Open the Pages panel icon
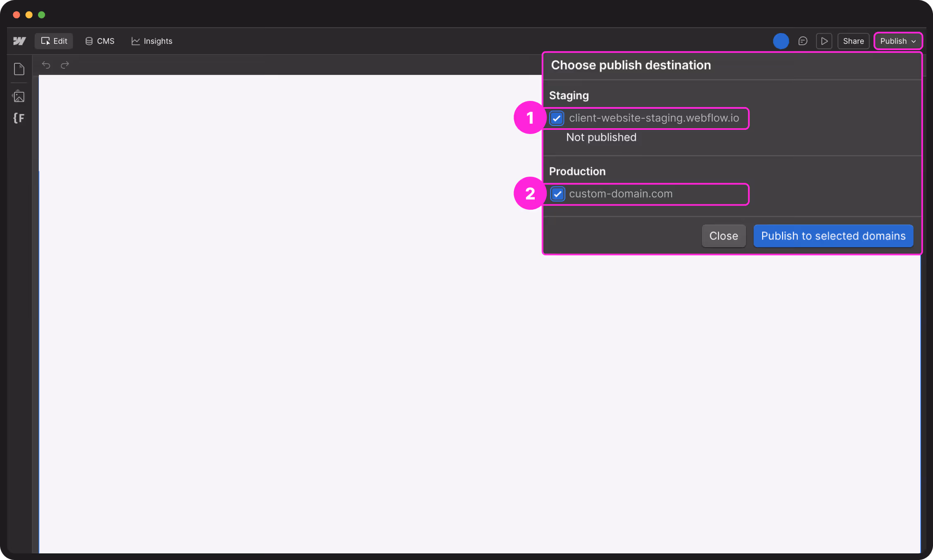The width and height of the screenshot is (933, 560). coord(19,69)
